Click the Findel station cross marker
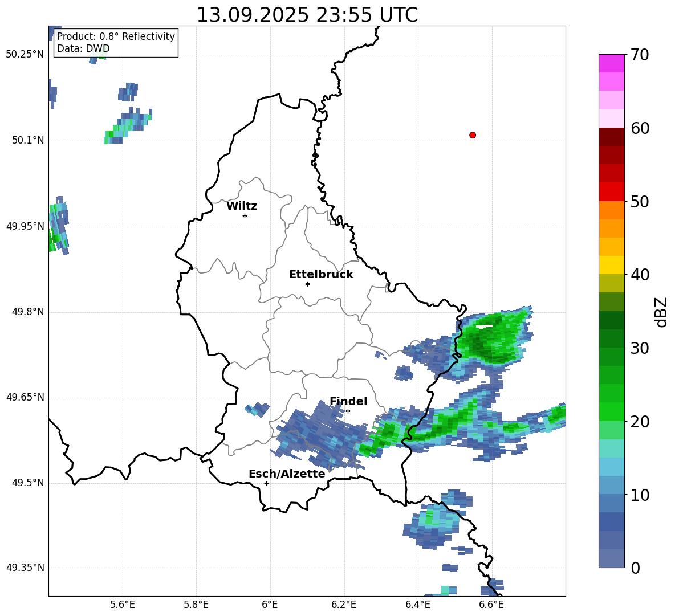Screen dimensions: 675x616 [x=348, y=411]
